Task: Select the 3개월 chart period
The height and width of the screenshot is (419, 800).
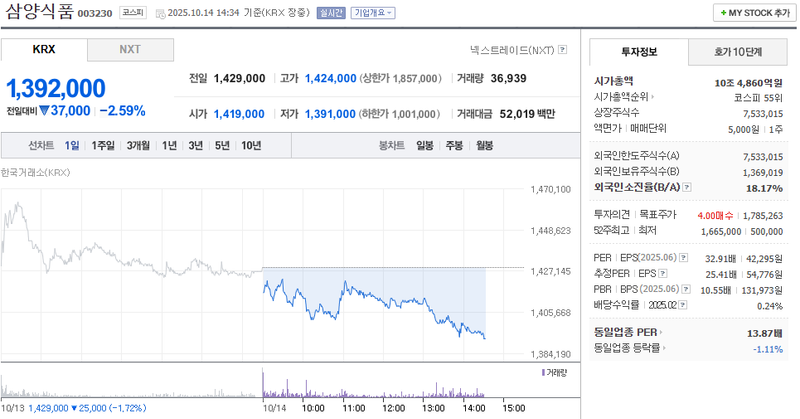Action: click(x=138, y=145)
